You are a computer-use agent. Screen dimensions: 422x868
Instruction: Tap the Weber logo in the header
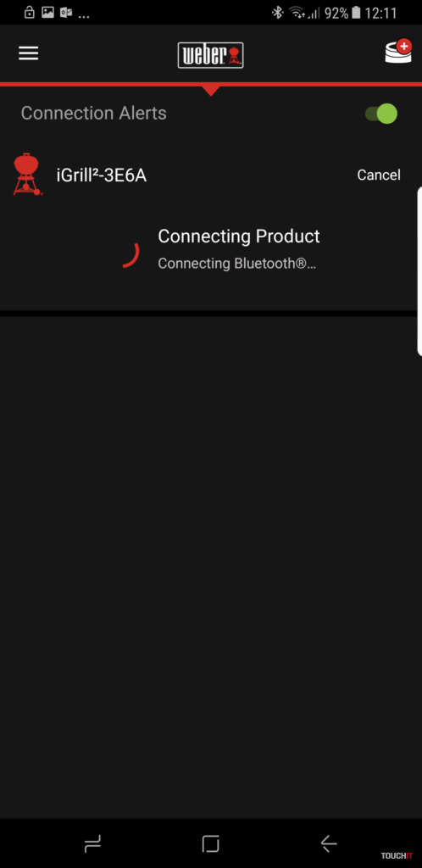point(210,55)
